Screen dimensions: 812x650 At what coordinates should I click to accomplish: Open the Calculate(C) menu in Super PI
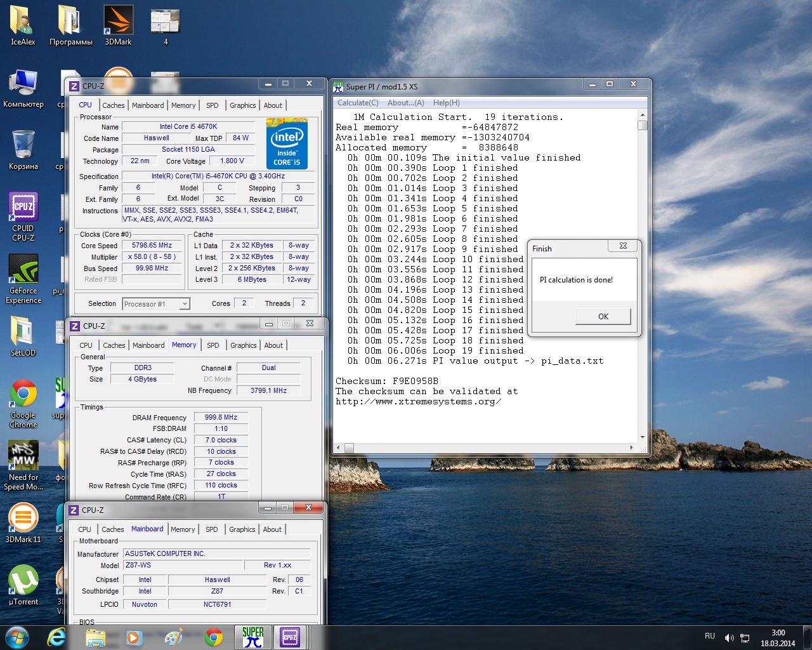coord(358,103)
